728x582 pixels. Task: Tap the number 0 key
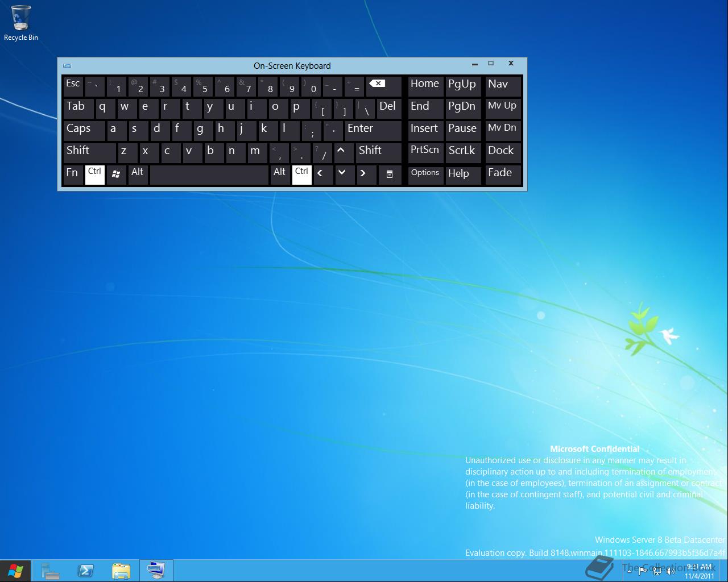(311, 86)
